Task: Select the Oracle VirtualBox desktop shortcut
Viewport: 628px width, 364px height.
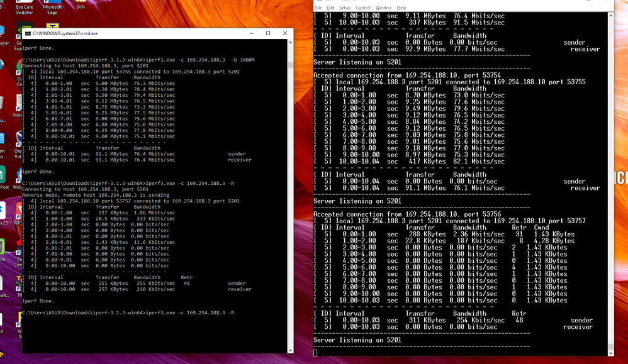Action: click(18, 145)
